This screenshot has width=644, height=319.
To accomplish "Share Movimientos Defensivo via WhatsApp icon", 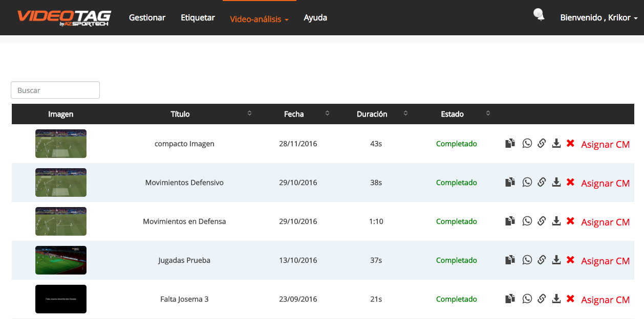I will tap(527, 183).
